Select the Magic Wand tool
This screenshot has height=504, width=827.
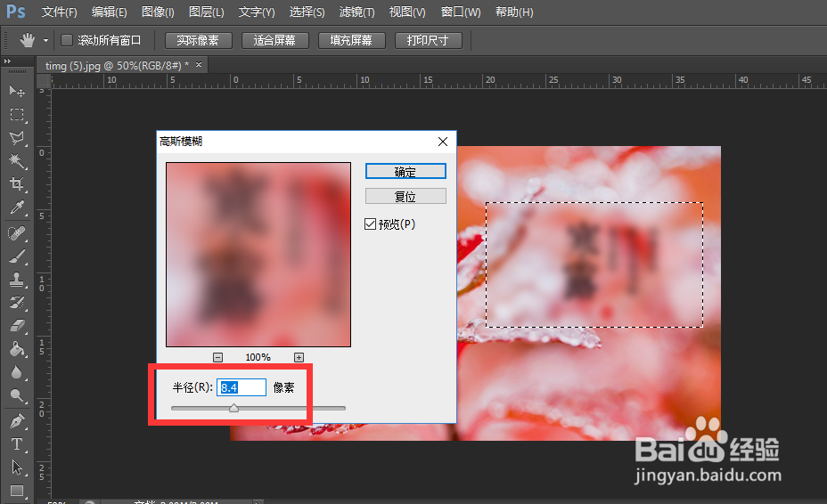17,161
